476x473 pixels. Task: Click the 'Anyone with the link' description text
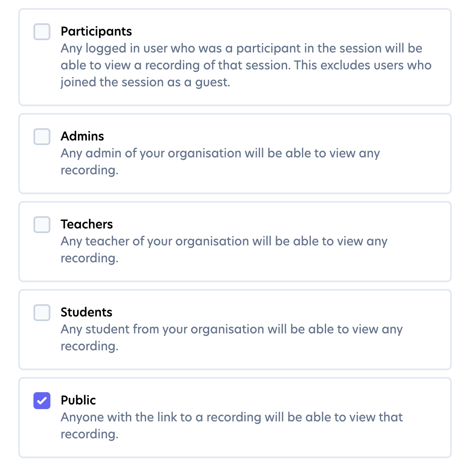pyautogui.click(x=232, y=426)
